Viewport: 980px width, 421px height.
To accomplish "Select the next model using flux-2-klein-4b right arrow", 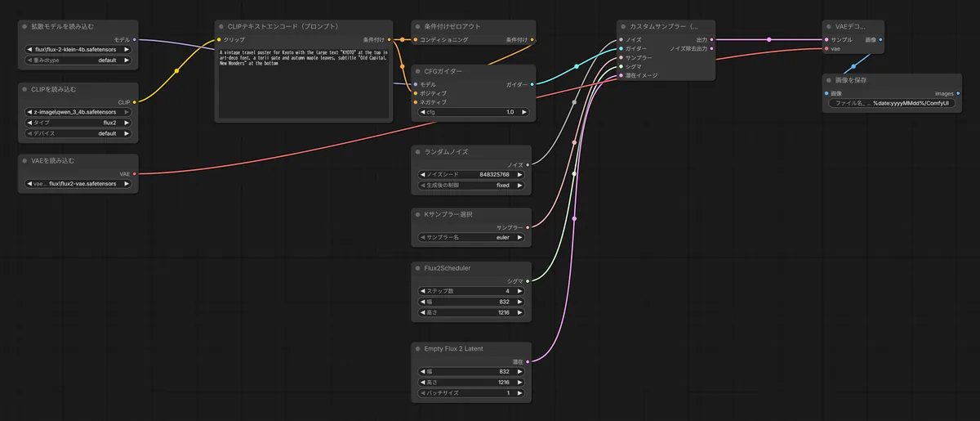I will pyautogui.click(x=126, y=49).
